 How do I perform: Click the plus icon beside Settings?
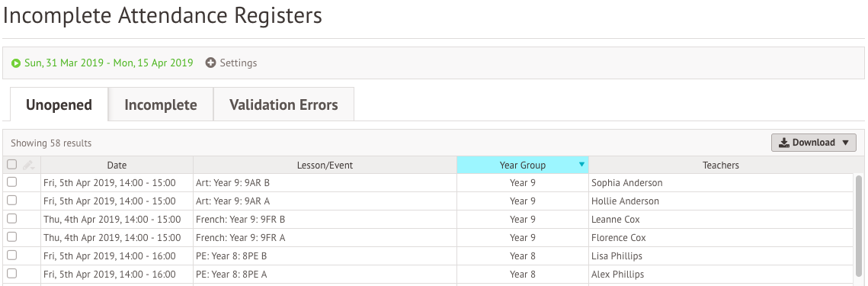tap(210, 63)
